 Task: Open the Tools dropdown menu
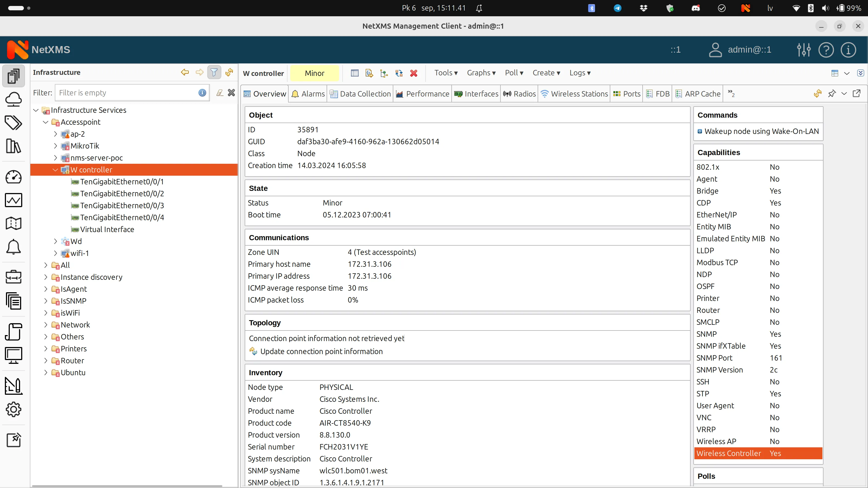tap(445, 73)
